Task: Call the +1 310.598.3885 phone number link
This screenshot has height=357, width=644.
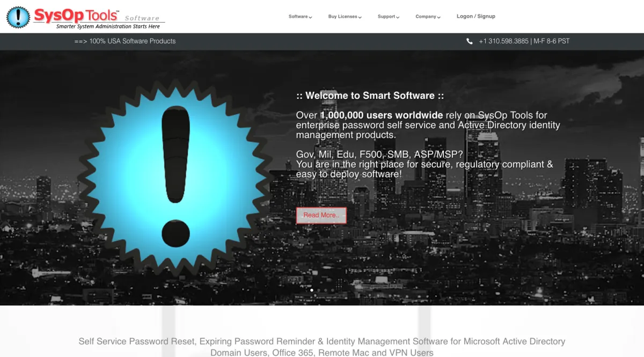Action: pos(503,41)
